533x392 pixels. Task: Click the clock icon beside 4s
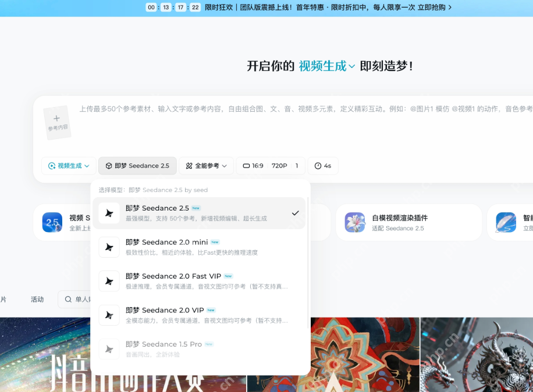click(x=318, y=166)
